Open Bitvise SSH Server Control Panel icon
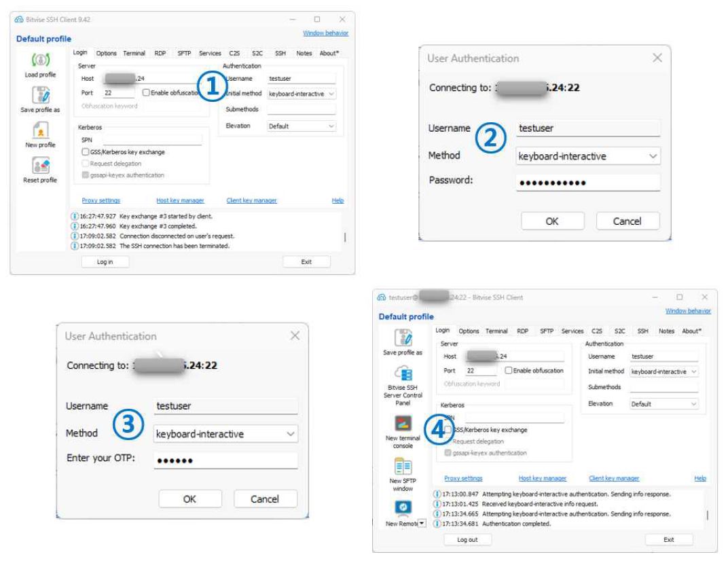The image size is (728, 565). [x=403, y=373]
